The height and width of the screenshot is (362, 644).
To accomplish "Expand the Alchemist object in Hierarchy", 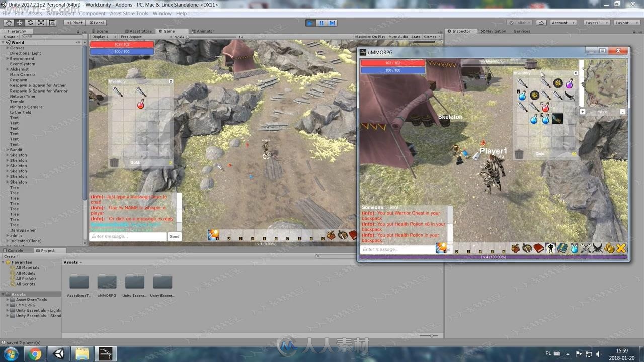I will 8,69.
